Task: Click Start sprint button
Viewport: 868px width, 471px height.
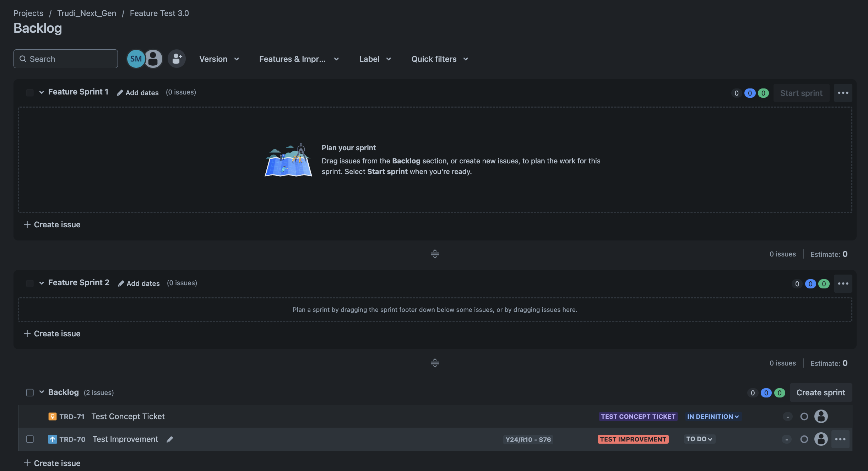Action: [x=801, y=93]
